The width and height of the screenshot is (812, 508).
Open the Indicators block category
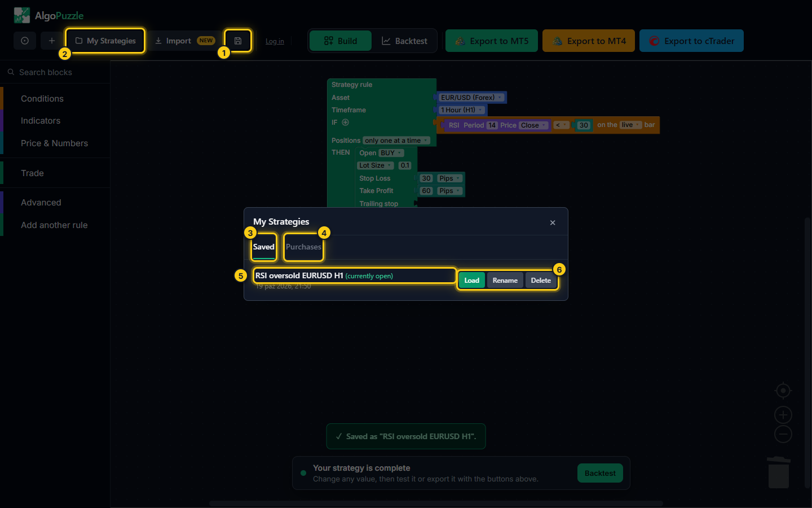tap(41, 121)
